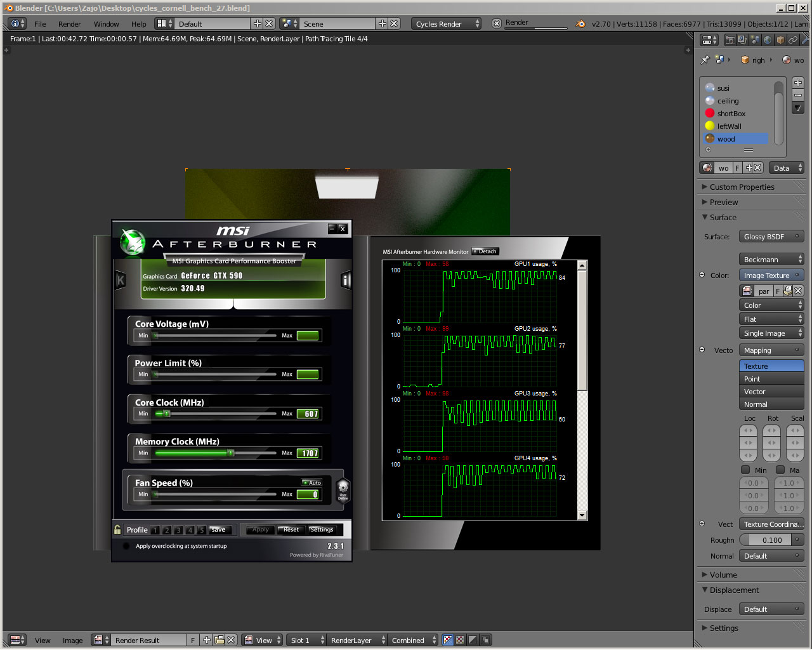
Task: Open World properties globe icon
Action: click(768, 40)
